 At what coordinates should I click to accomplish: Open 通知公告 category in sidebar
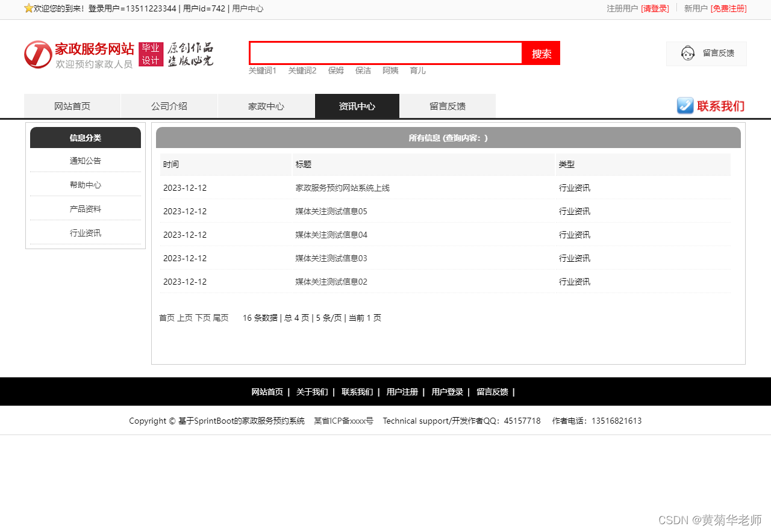tap(86, 161)
